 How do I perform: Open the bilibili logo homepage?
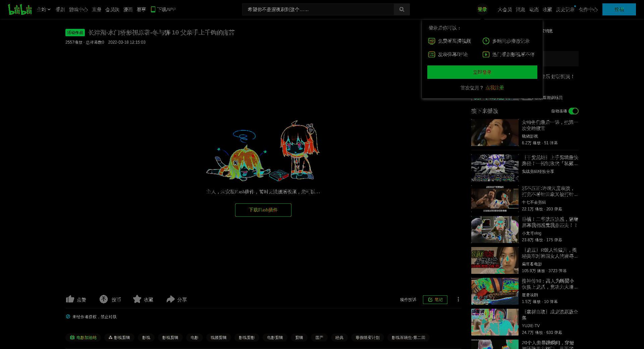click(x=20, y=9)
